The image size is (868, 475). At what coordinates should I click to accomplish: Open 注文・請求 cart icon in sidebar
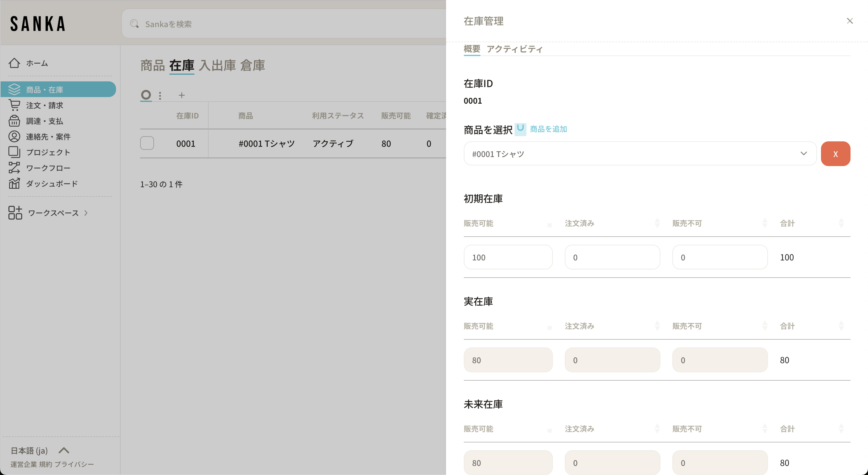(x=14, y=105)
